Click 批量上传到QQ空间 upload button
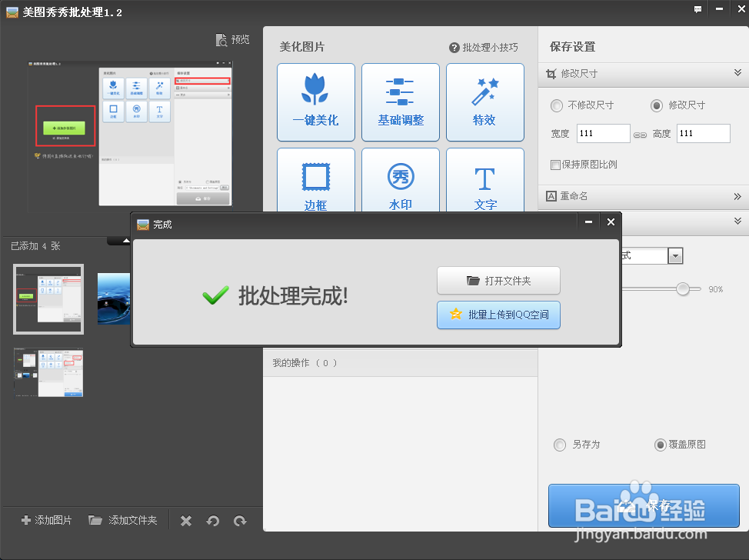Image resolution: width=749 pixels, height=560 pixels. click(x=498, y=315)
